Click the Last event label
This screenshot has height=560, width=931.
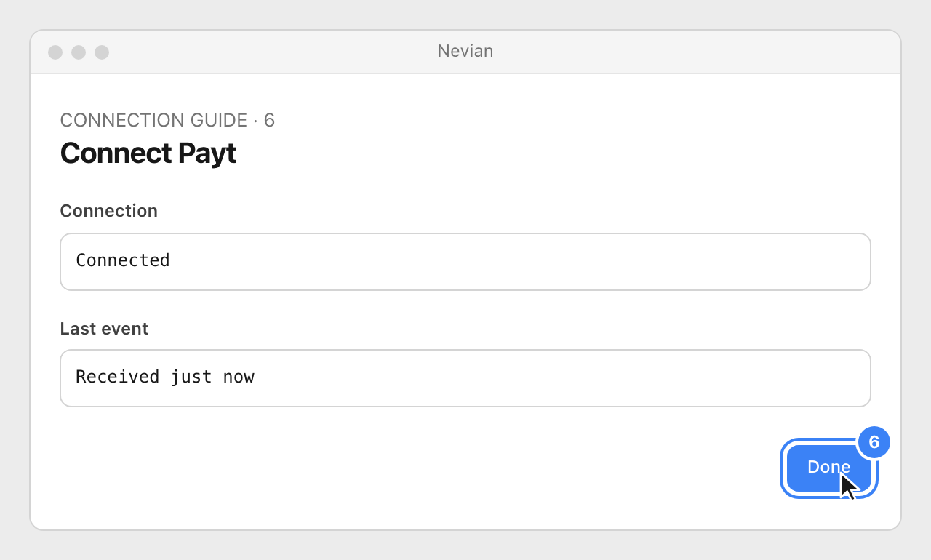[104, 329]
